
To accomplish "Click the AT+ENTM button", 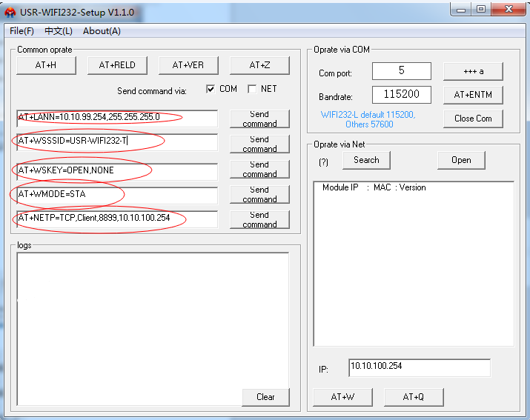I will [x=473, y=95].
